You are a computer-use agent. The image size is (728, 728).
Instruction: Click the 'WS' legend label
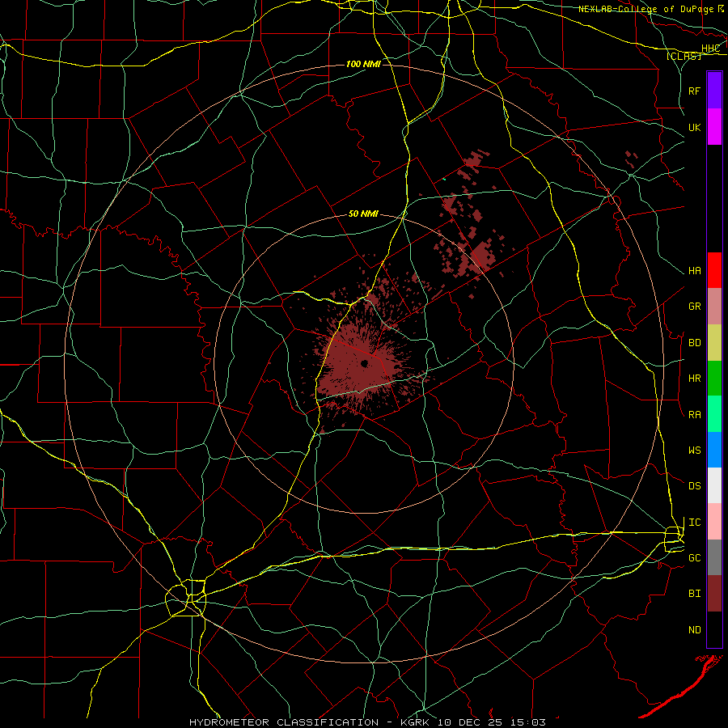coord(695,451)
